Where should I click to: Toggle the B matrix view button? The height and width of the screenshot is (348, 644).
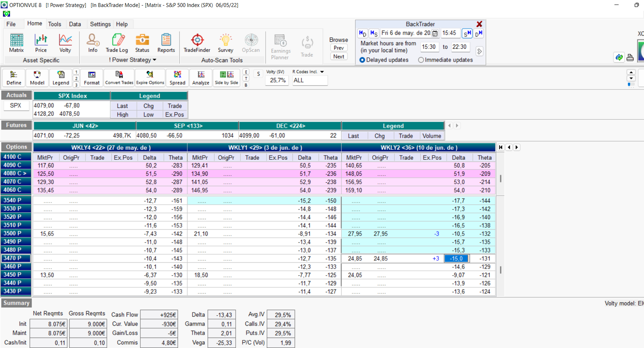(x=246, y=85)
